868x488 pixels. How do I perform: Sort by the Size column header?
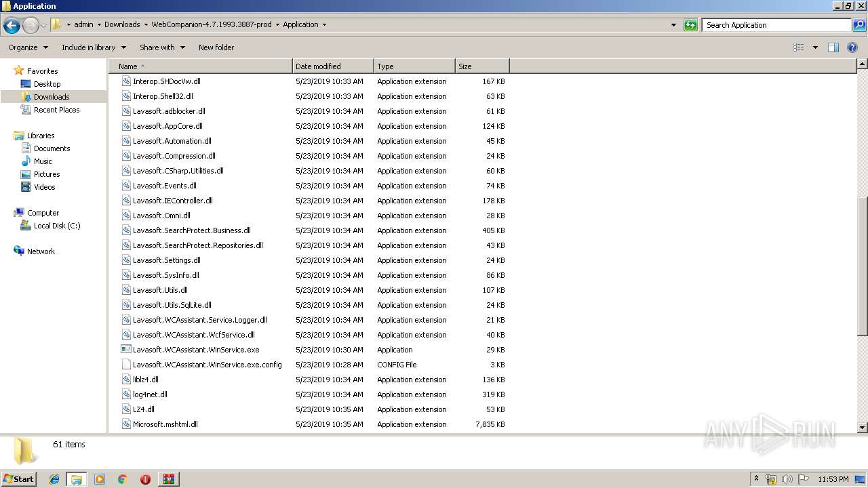coord(482,66)
